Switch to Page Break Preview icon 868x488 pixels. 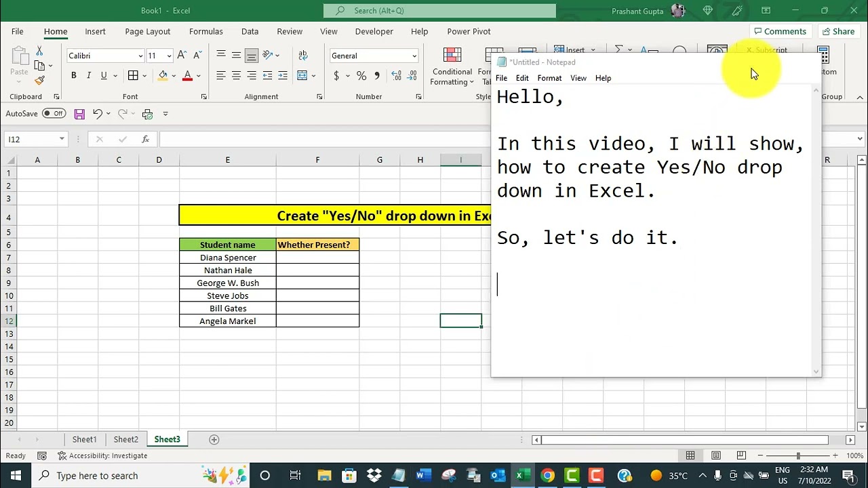coord(741,455)
